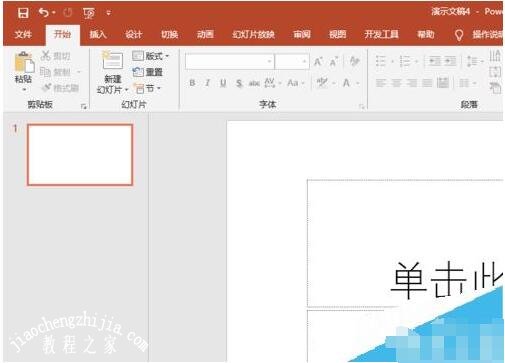The image size is (505, 363).
Task: Decrease font size with the smaller A icon
Action: pyautogui.click(x=334, y=61)
